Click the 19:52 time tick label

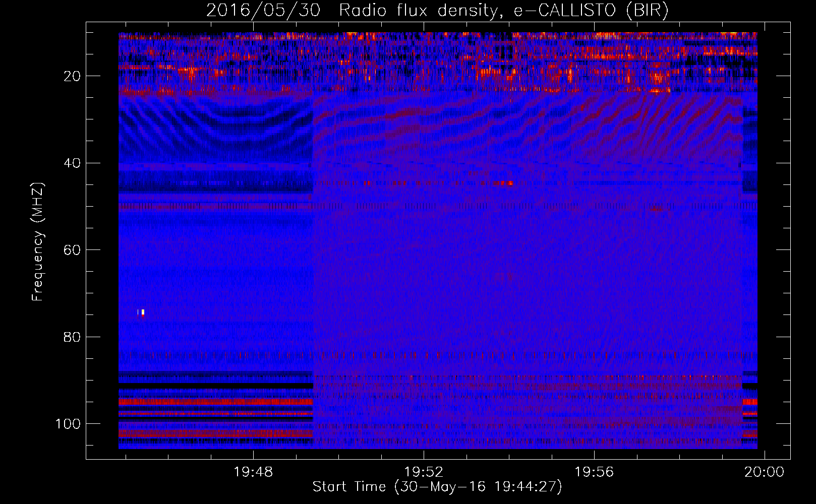coord(424,472)
